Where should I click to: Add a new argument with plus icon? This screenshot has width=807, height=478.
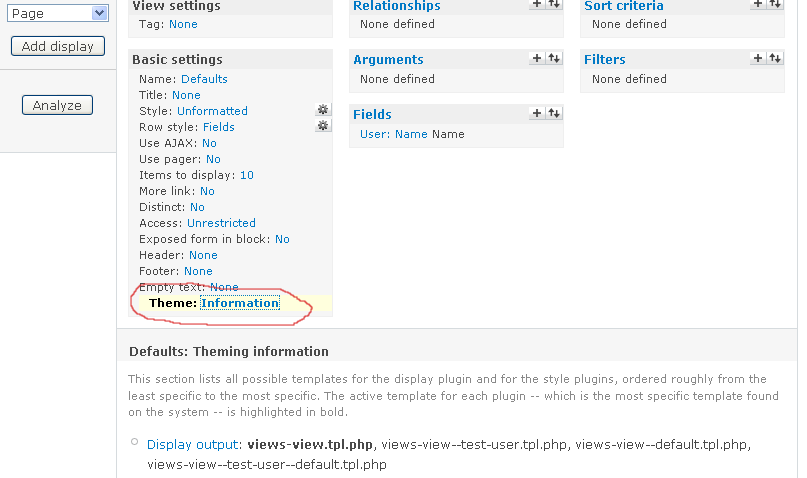[537, 59]
